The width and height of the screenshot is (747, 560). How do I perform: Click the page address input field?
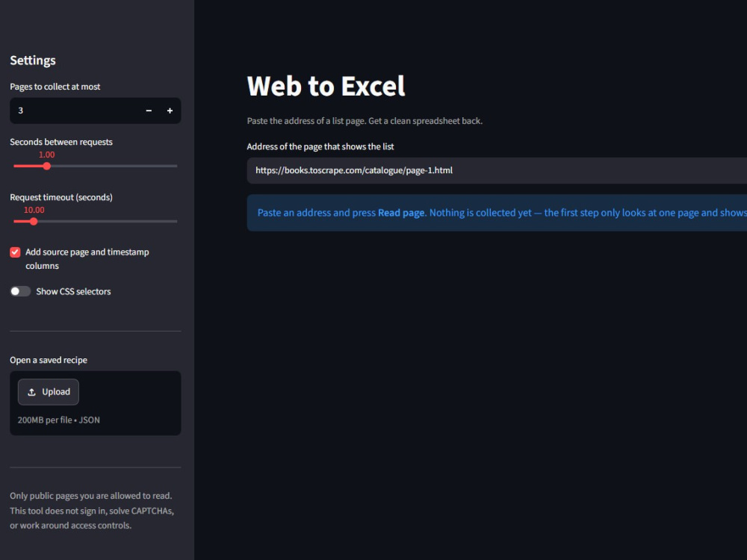click(x=497, y=170)
